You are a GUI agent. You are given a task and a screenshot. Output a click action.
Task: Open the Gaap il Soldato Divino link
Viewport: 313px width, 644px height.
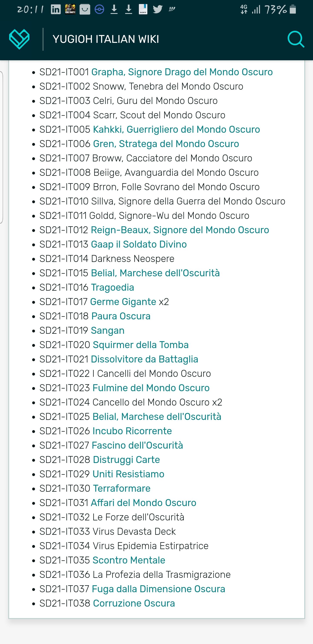tap(139, 244)
